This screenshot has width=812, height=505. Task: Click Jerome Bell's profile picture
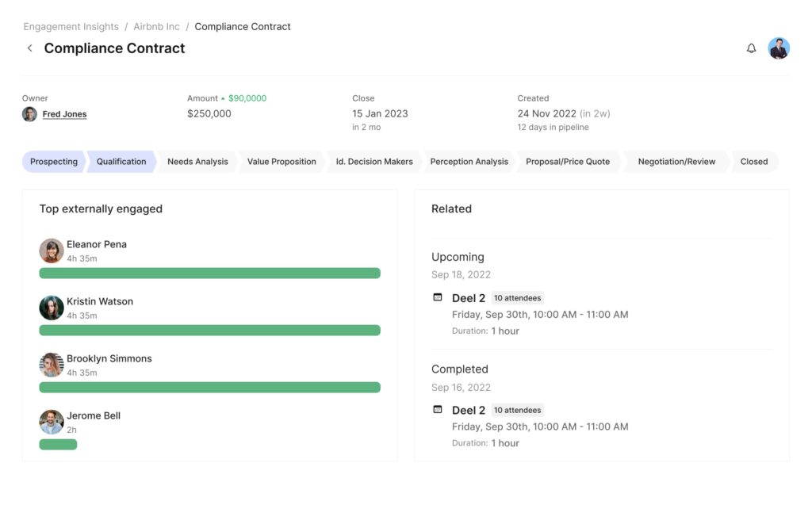pyautogui.click(x=52, y=422)
